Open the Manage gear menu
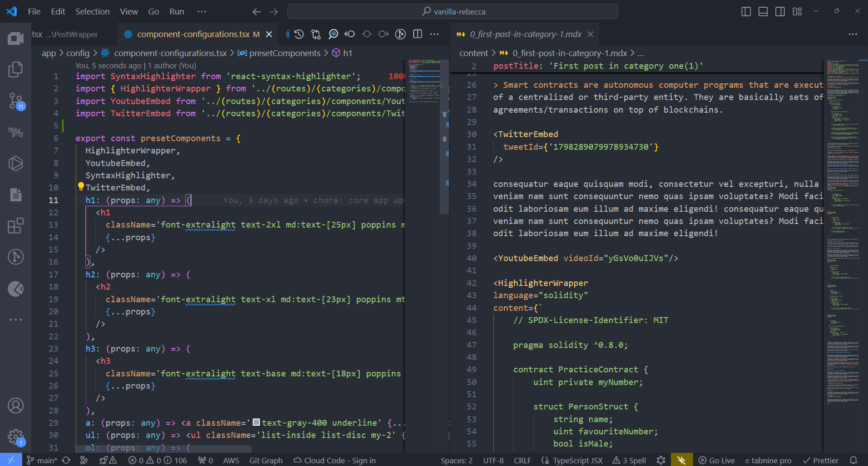Image resolution: width=868 pixels, height=466 pixels. pos(15,437)
